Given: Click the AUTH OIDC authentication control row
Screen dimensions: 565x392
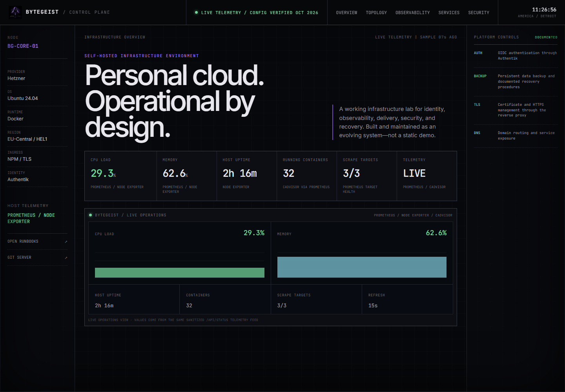Looking at the screenshot, I should 516,56.
